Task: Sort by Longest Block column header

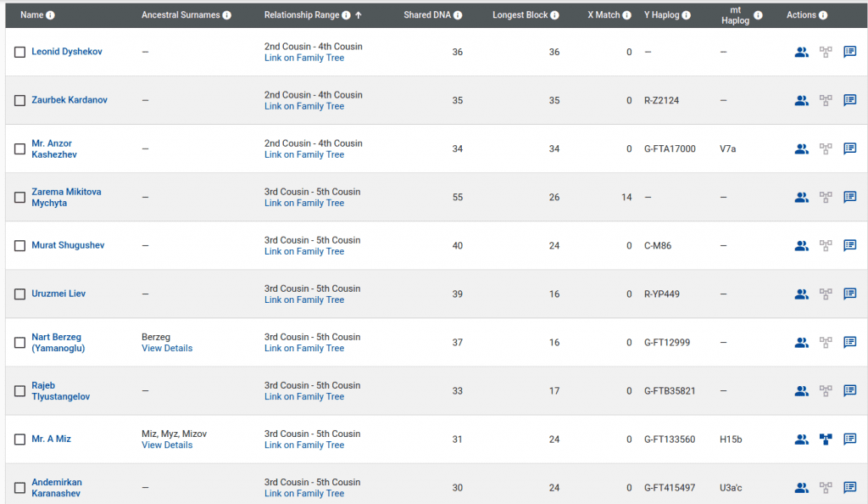Action: 520,15
